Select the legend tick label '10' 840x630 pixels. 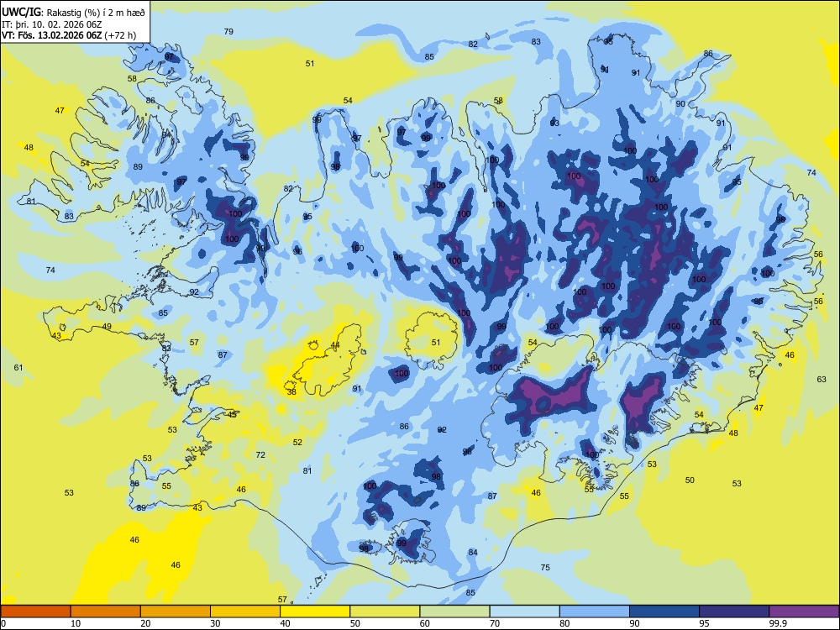pos(76,623)
